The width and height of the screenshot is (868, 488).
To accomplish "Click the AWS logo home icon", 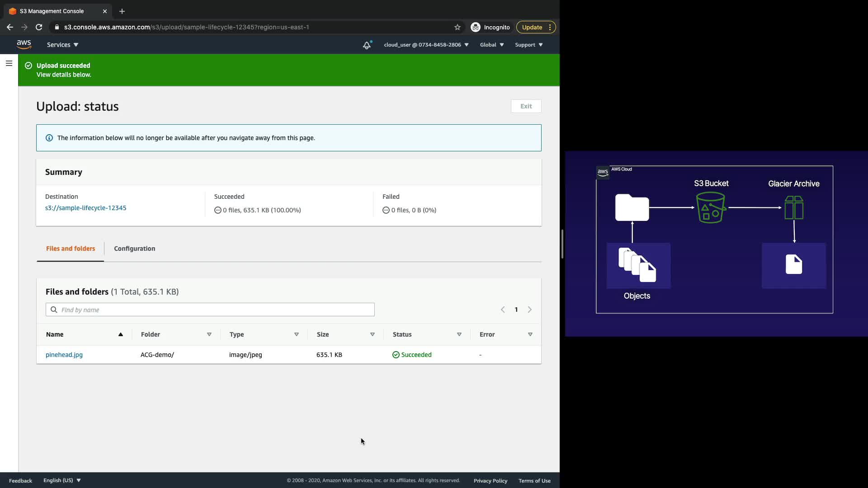I will point(24,44).
